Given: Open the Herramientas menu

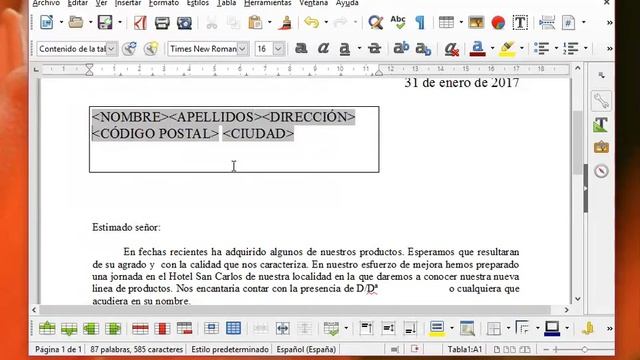Looking at the screenshot, I should coord(268,3).
